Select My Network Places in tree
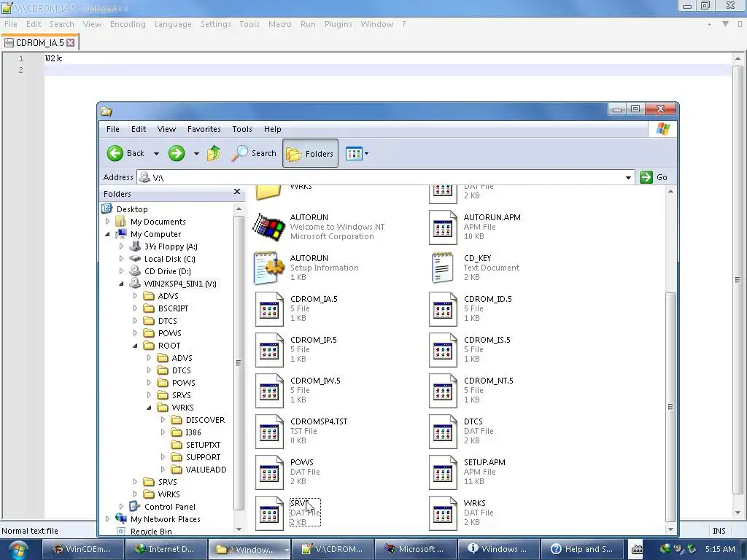The image size is (747, 560). (166, 519)
